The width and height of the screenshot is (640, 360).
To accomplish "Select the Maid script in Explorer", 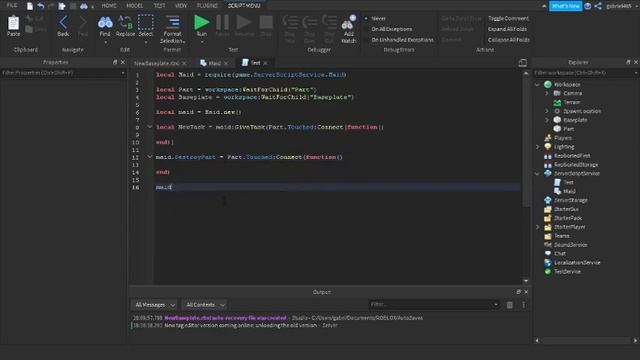I will pyautogui.click(x=569, y=191).
